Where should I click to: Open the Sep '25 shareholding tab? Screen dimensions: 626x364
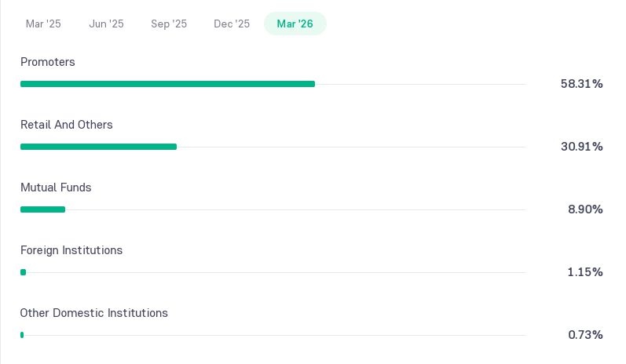click(169, 24)
